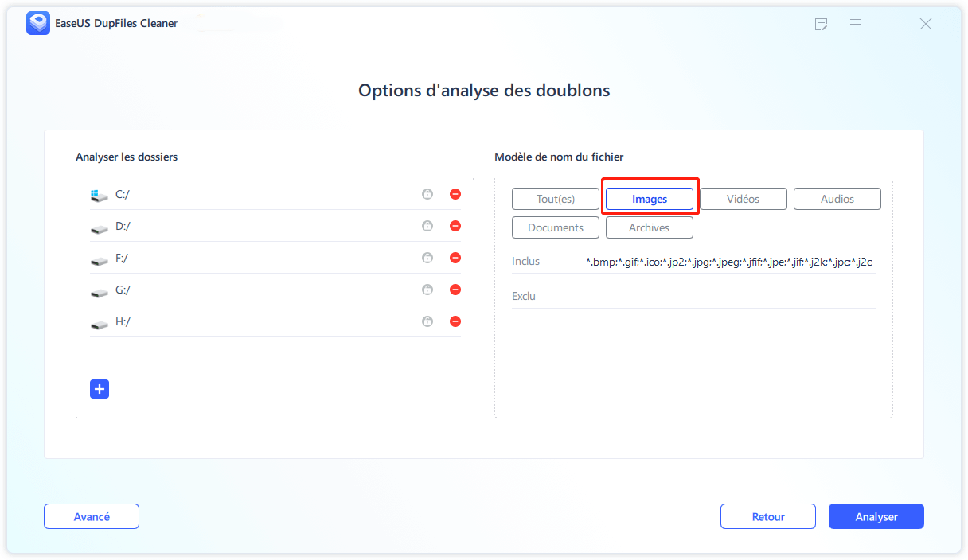Image resolution: width=968 pixels, height=560 pixels.
Task: Enable the Vidéos file type filter
Action: click(x=743, y=198)
